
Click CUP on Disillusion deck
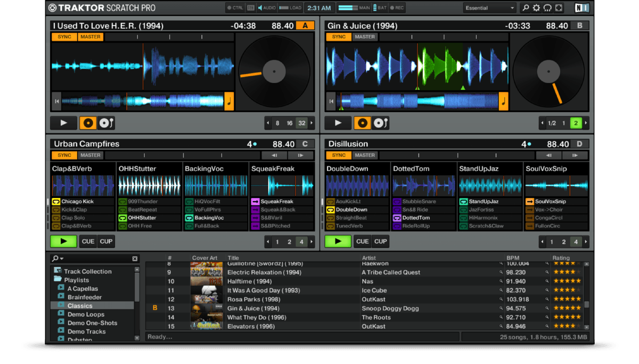[x=380, y=242]
